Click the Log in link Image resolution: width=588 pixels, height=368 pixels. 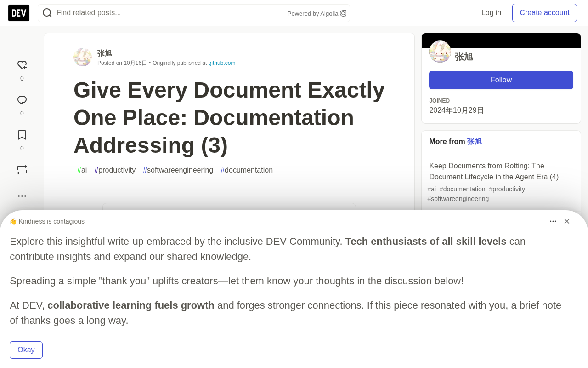pyautogui.click(x=492, y=13)
